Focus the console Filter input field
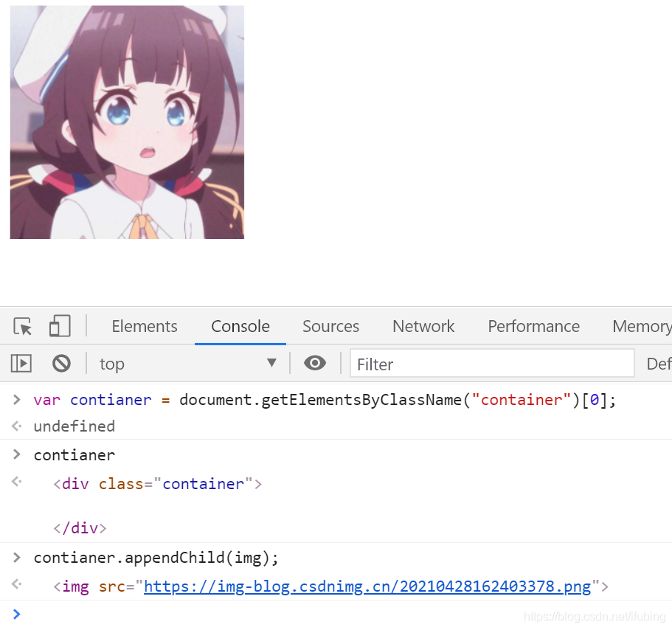Image resolution: width=672 pixels, height=630 pixels. point(492,364)
